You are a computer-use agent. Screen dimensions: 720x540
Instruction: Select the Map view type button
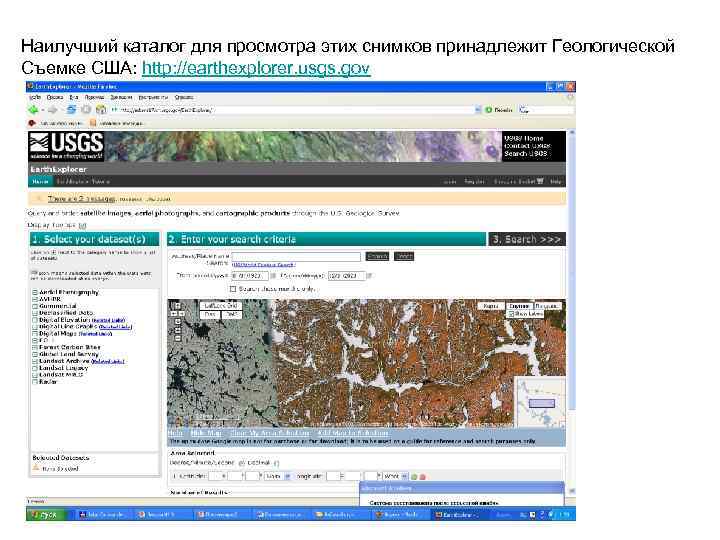[491, 306]
